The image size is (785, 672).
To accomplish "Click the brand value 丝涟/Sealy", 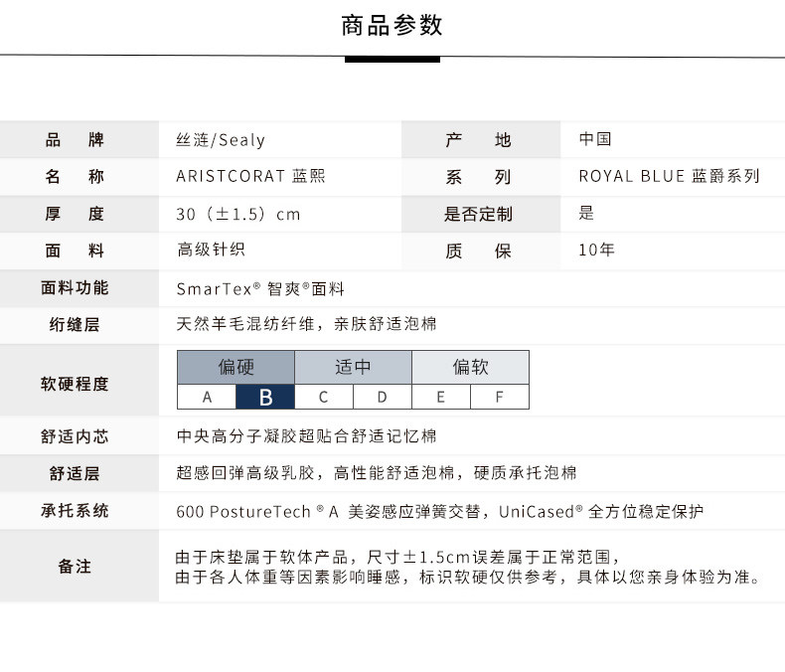I will coord(221,140).
